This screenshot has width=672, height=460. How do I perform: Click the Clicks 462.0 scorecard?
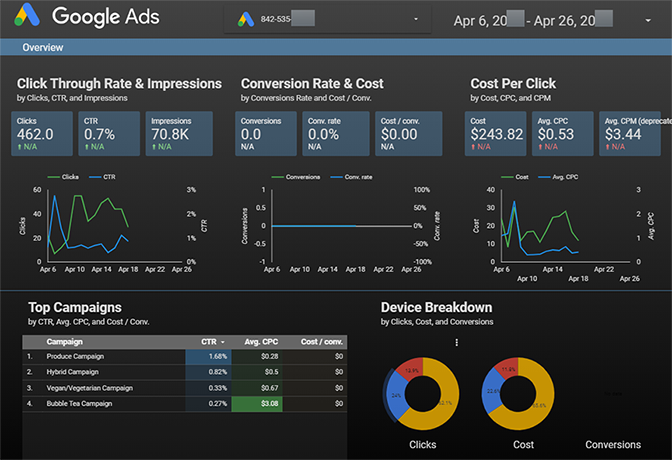[x=41, y=132]
